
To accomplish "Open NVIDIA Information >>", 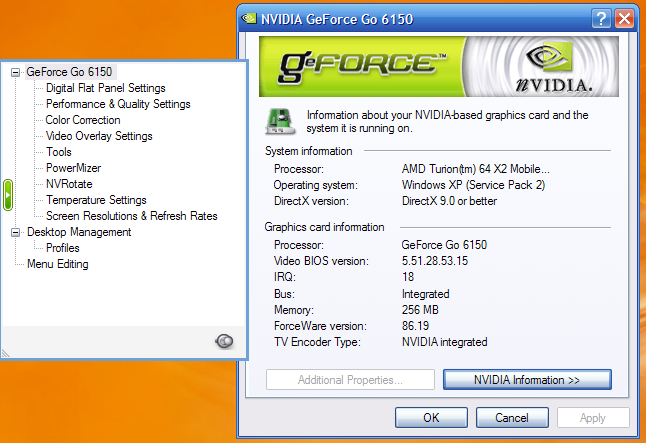I will (527, 380).
